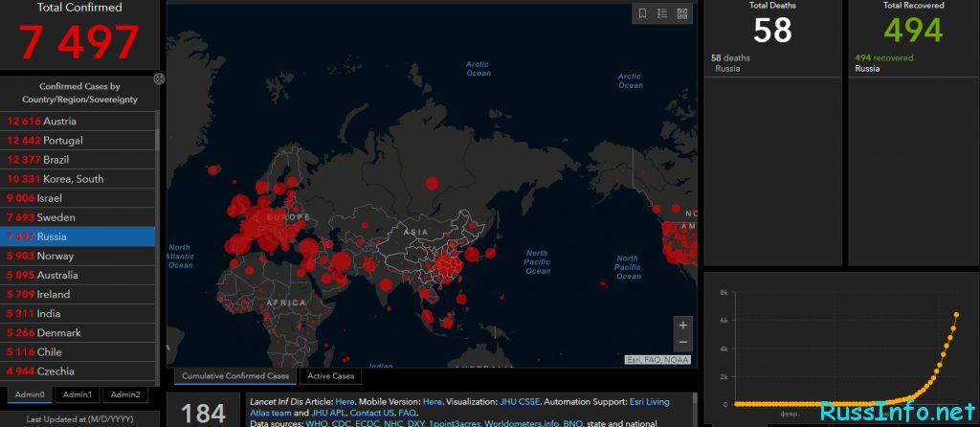Open the Lancet article 'Here' link

pyautogui.click(x=345, y=402)
